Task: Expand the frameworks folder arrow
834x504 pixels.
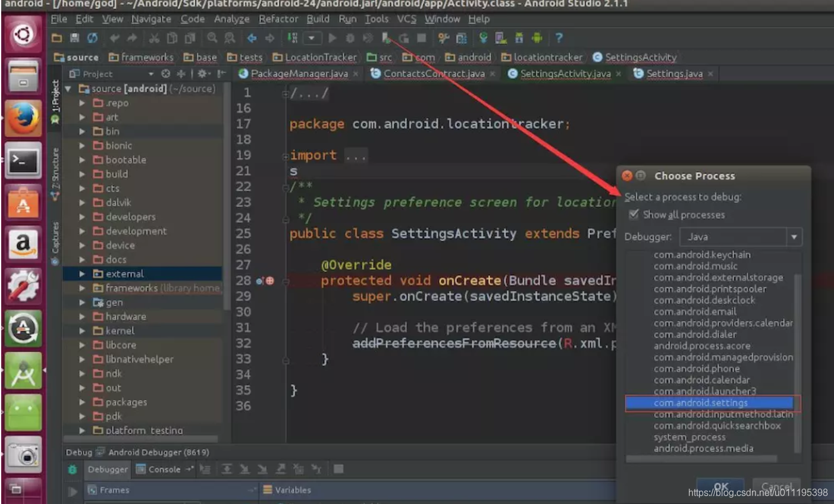Action: (83, 288)
